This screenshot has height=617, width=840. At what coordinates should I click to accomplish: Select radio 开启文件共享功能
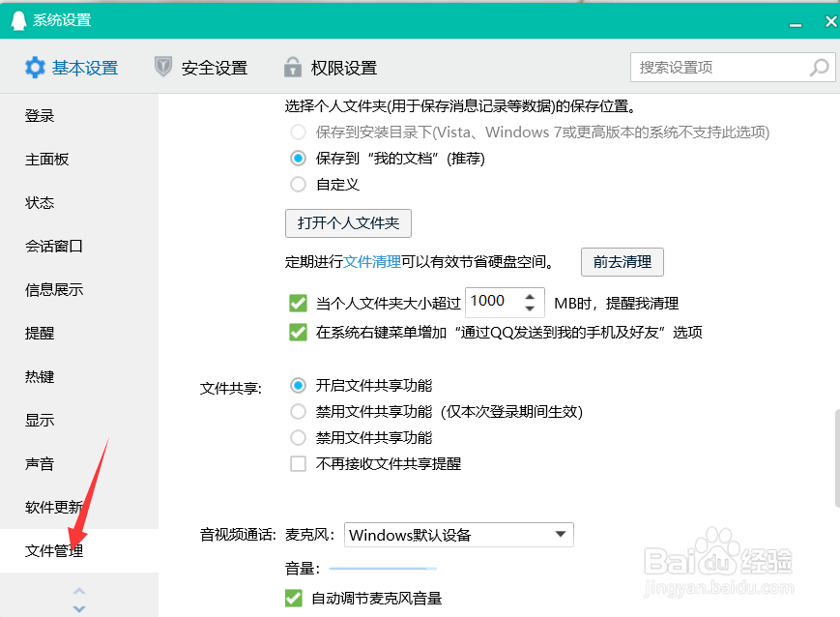[298, 386]
